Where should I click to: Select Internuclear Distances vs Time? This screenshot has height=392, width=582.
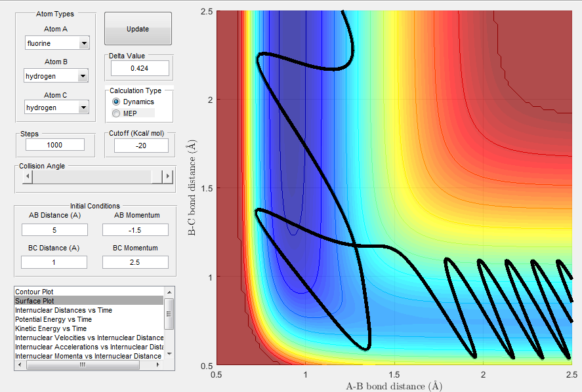tap(89, 310)
